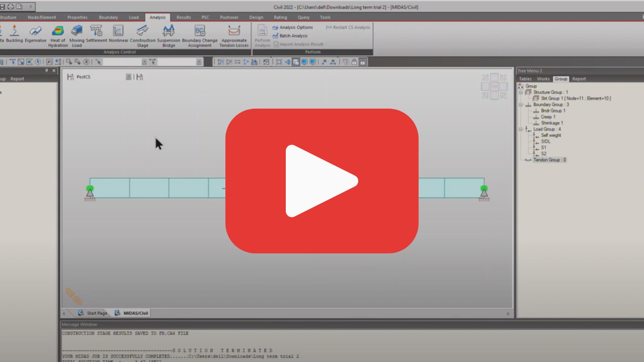Open the quick access toolbar dropdown
This screenshot has width=644, height=362.
tap(30, 7)
